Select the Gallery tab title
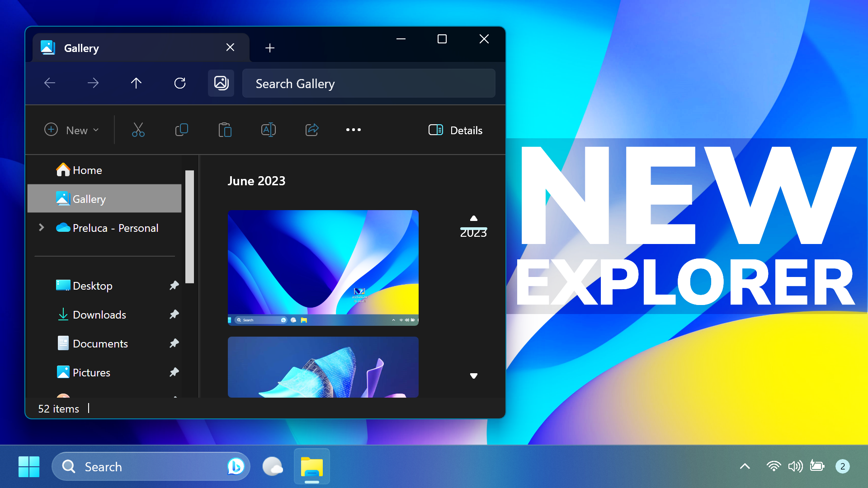The width and height of the screenshot is (868, 488). point(81,48)
